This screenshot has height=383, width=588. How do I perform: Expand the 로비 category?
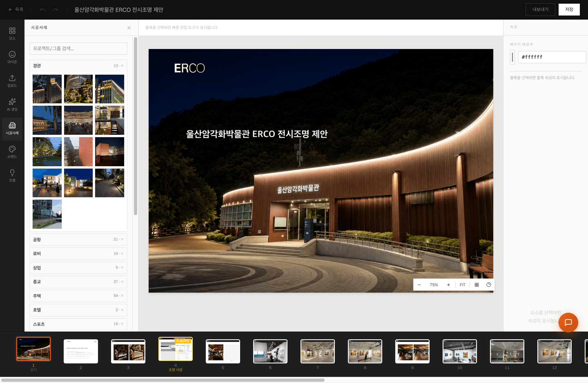78,254
